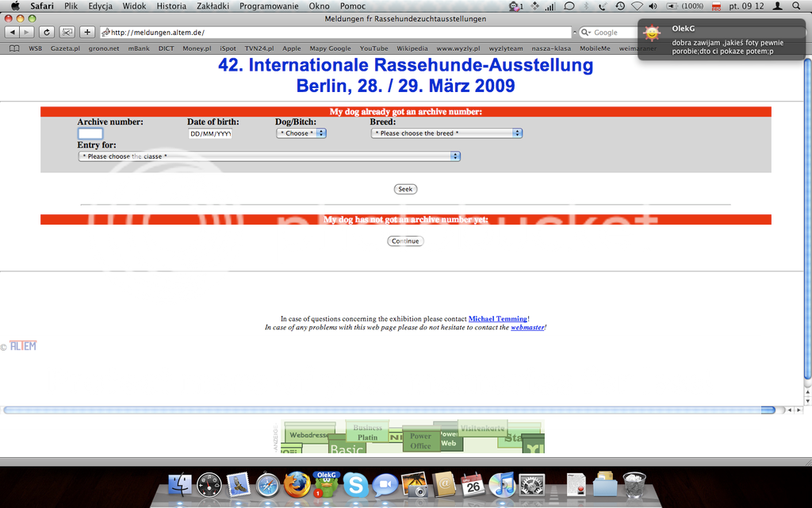Screen dimensions: 812x508
Task: Open the 'Please choose the classe' dropdown
Action: (x=270, y=156)
